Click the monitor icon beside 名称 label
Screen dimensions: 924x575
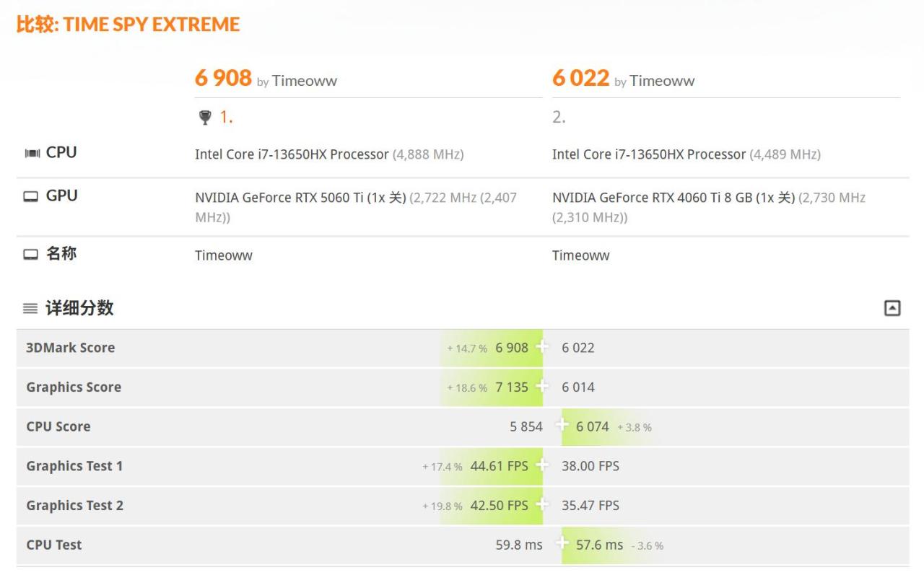pyautogui.click(x=31, y=254)
